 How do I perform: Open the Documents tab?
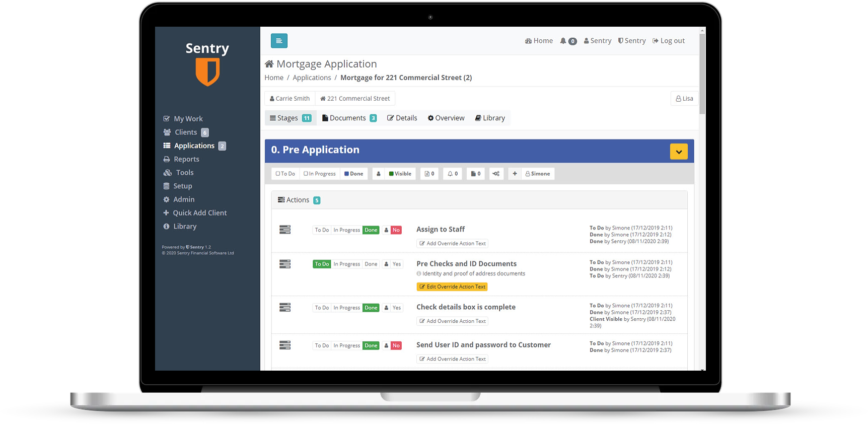tap(349, 118)
